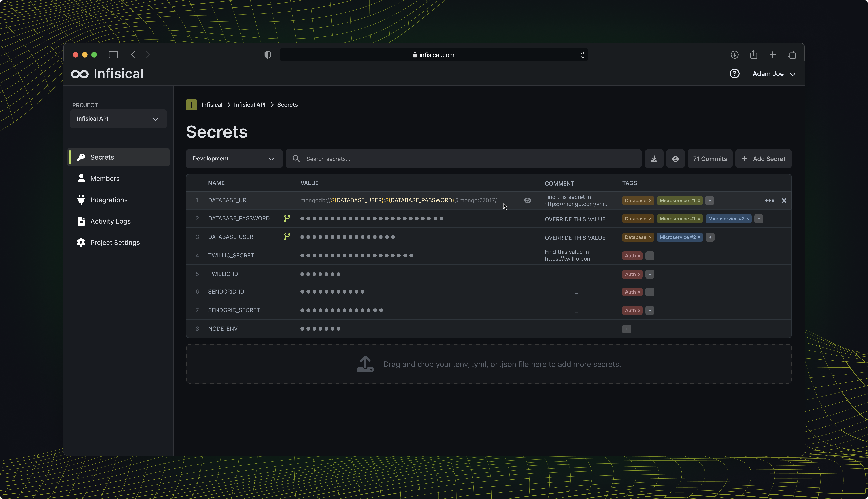
Task: Toggle visibility of all secrets with eye button
Action: click(x=675, y=159)
